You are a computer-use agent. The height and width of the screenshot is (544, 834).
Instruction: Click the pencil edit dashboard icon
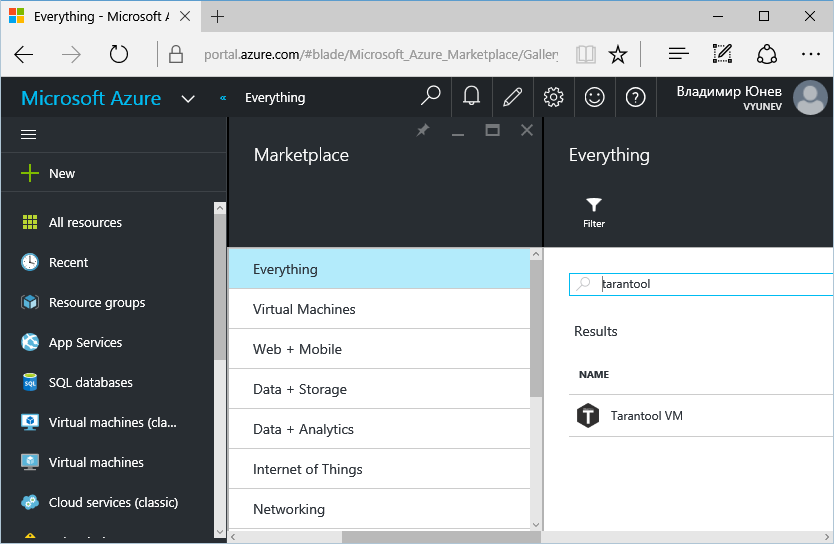(512, 97)
